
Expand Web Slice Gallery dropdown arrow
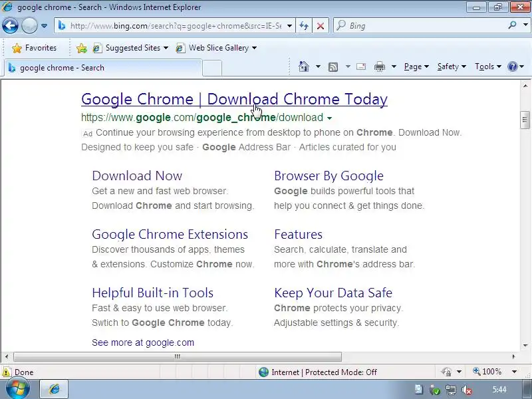tap(254, 48)
